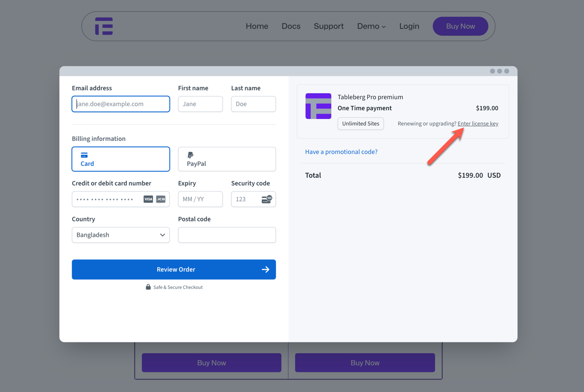Click the security code CVC icon

pos(267,199)
